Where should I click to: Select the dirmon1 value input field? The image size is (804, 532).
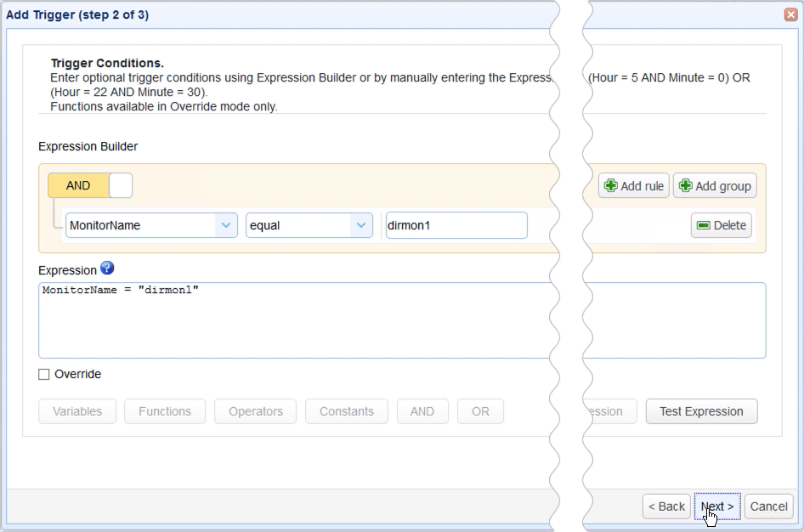coord(456,225)
